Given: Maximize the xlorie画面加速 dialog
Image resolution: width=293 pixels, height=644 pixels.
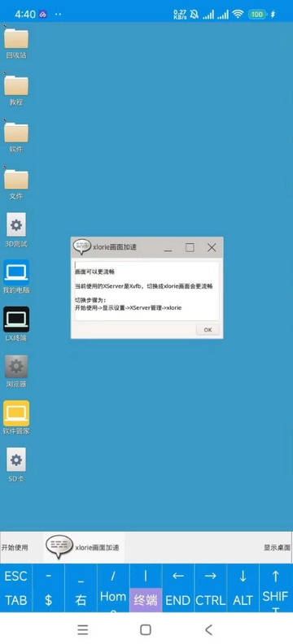Looking at the screenshot, I should point(190,247).
